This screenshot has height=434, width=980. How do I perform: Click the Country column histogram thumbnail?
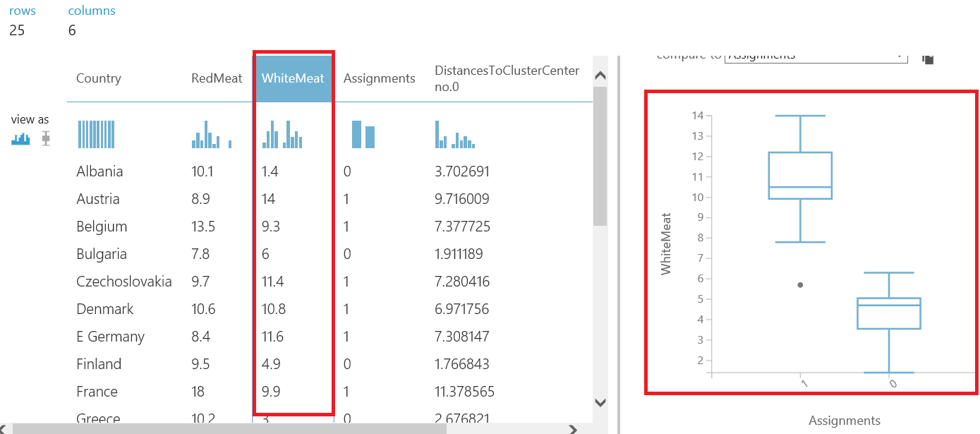click(97, 134)
